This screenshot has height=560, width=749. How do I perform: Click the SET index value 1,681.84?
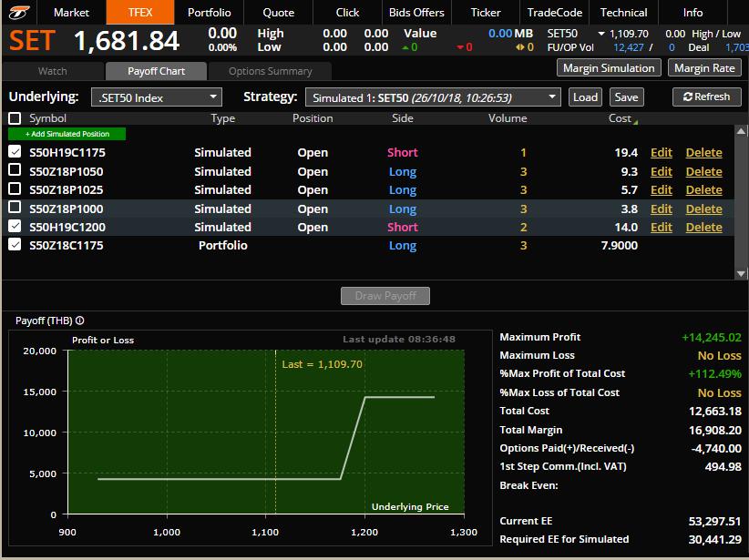[127, 41]
